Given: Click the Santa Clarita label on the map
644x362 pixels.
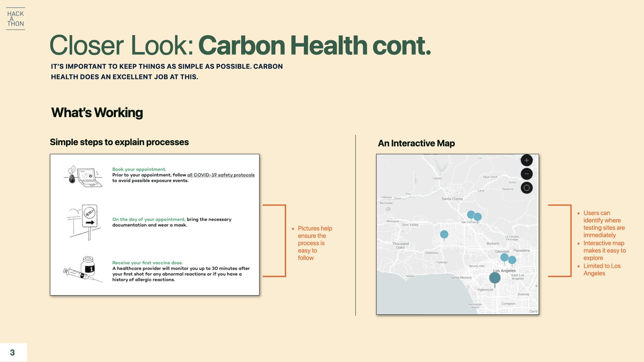Looking at the screenshot, I should (x=452, y=199).
